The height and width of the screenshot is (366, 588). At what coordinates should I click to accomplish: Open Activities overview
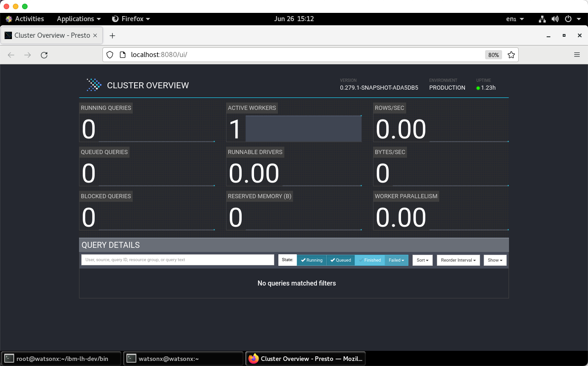pyautogui.click(x=25, y=19)
